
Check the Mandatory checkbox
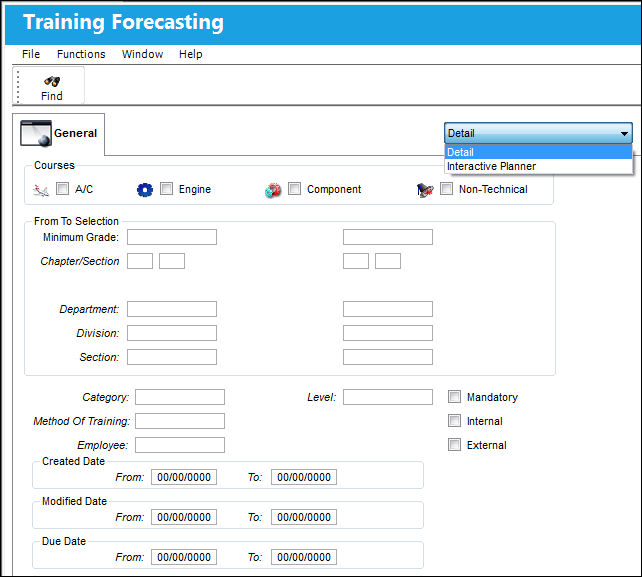pyautogui.click(x=454, y=396)
